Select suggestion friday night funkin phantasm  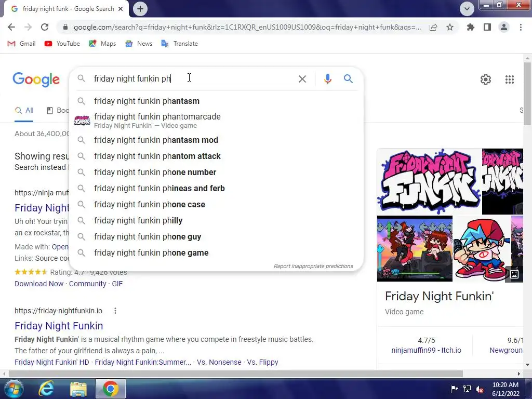coord(216,101)
